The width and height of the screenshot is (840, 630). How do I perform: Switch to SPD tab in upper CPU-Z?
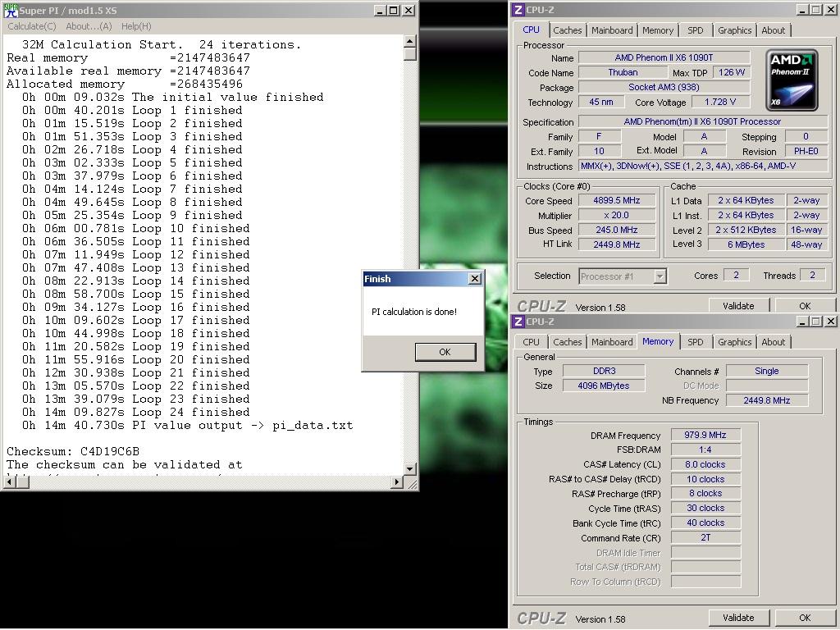tap(696, 30)
